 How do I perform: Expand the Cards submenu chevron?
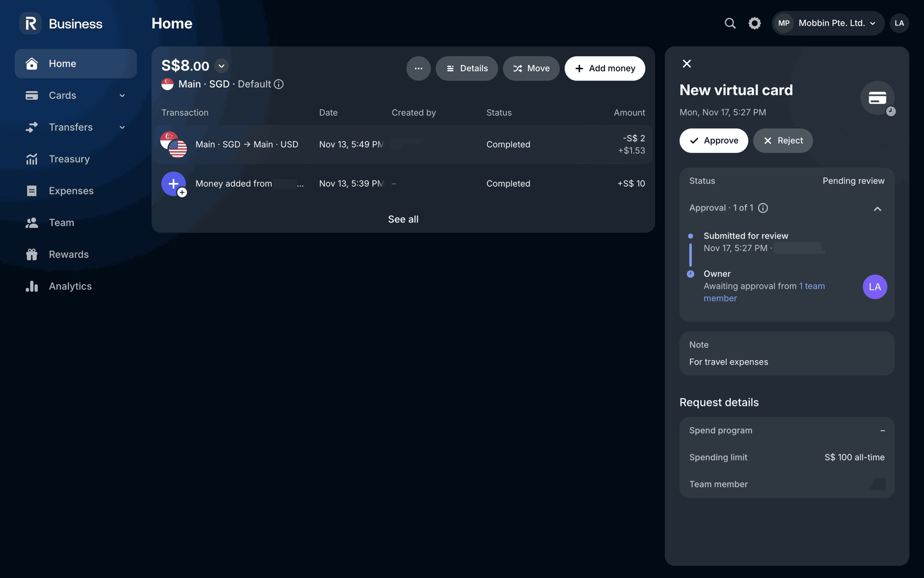coord(122,95)
